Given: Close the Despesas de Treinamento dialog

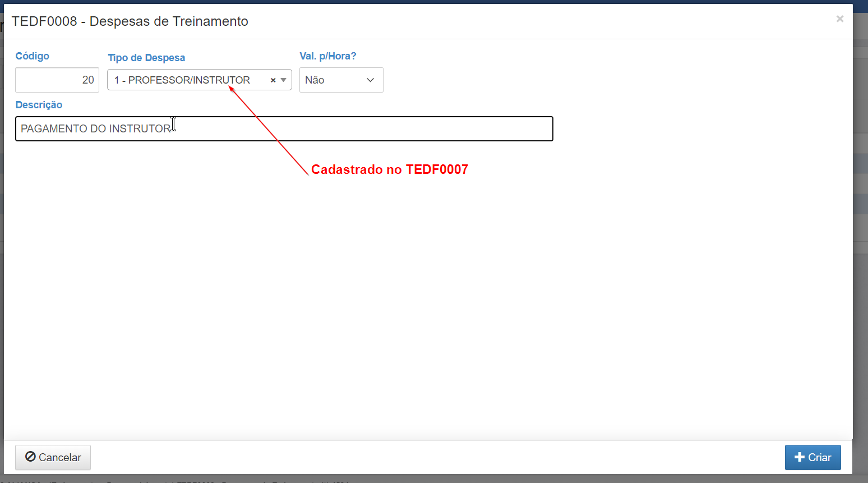Looking at the screenshot, I should point(839,19).
